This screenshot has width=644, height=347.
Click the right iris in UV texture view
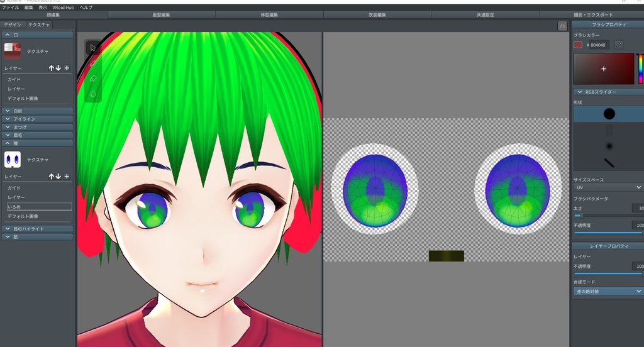coord(518,190)
